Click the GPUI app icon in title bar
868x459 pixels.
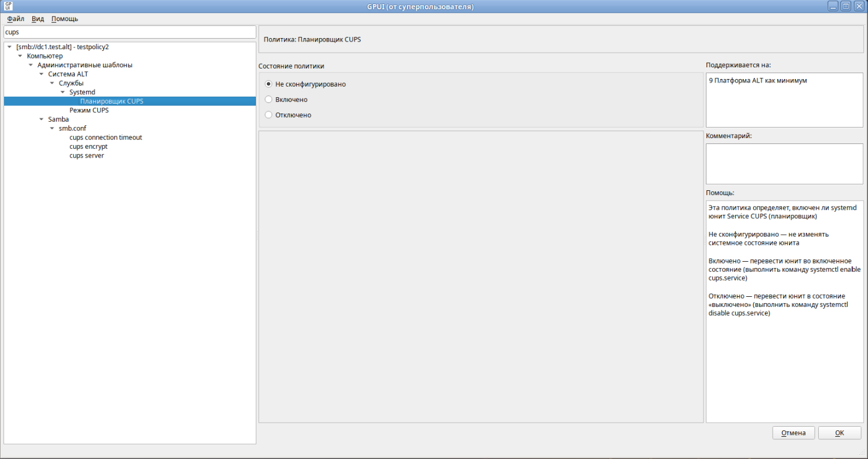(8, 6)
